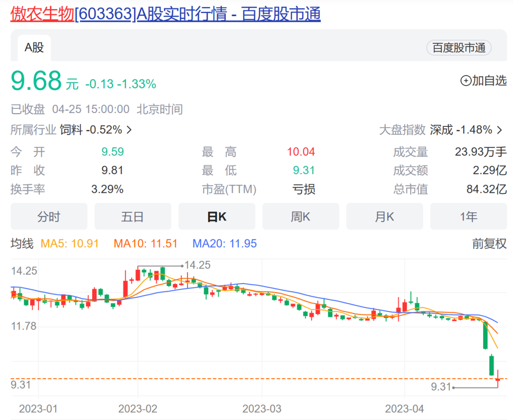
Task: Open the 傲农生物 A股实时行情 title link
Action: (166, 14)
